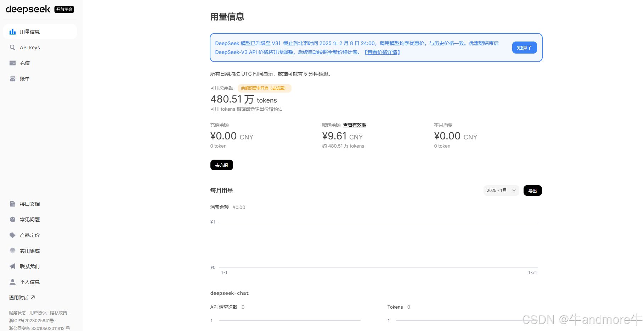Open the 实用集成 menu item
This screenshot has width=644, height=331.
[40, 251]
